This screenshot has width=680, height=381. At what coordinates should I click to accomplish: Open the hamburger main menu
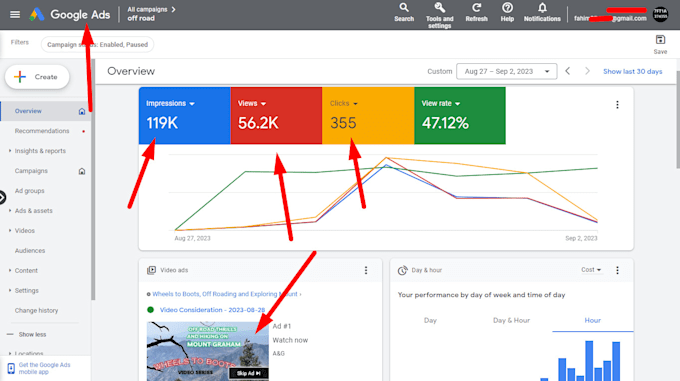[x=15, y=15]
